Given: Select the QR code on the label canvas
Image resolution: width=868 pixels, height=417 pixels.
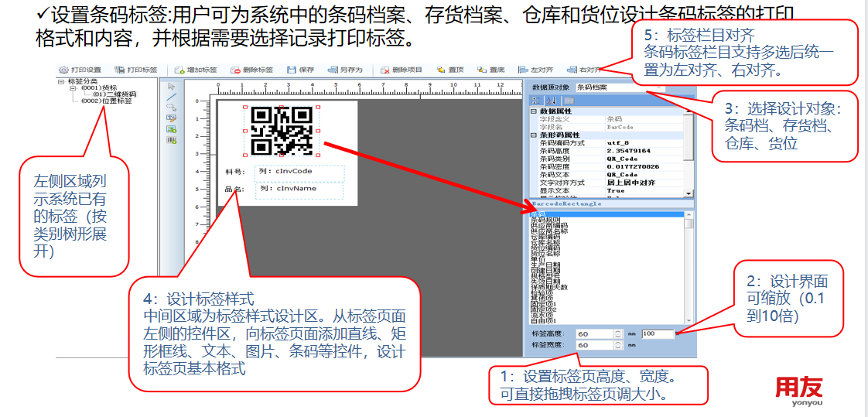Looking at the screenshot, I should (282, 131).
